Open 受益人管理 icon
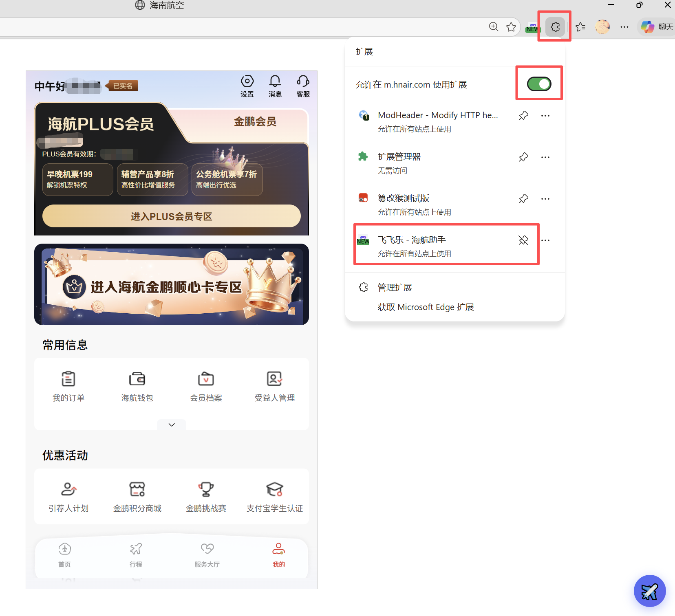Screen dimensions: 675x616 point(275,387)
